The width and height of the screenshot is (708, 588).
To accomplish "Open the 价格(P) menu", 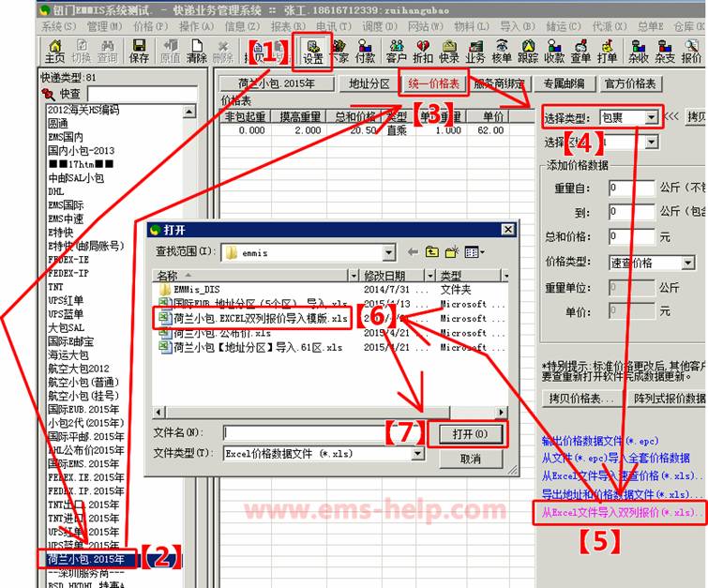I will (150, 26).
